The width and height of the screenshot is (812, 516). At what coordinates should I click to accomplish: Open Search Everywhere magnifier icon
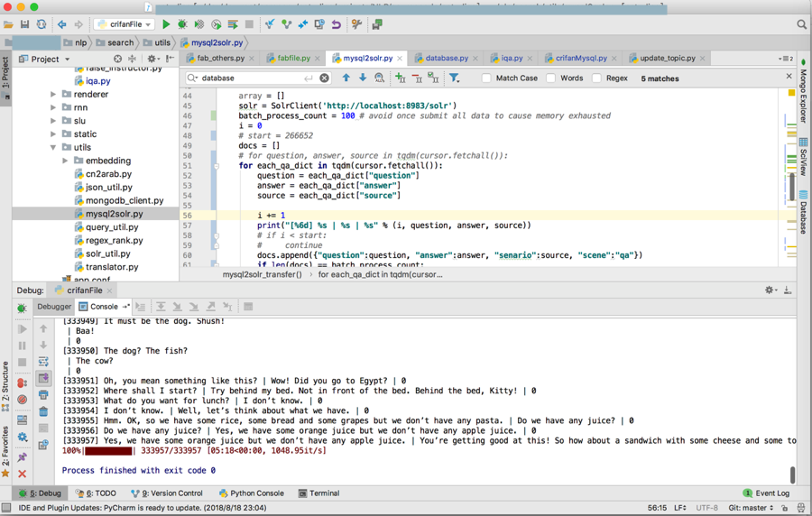click(801, 24)
